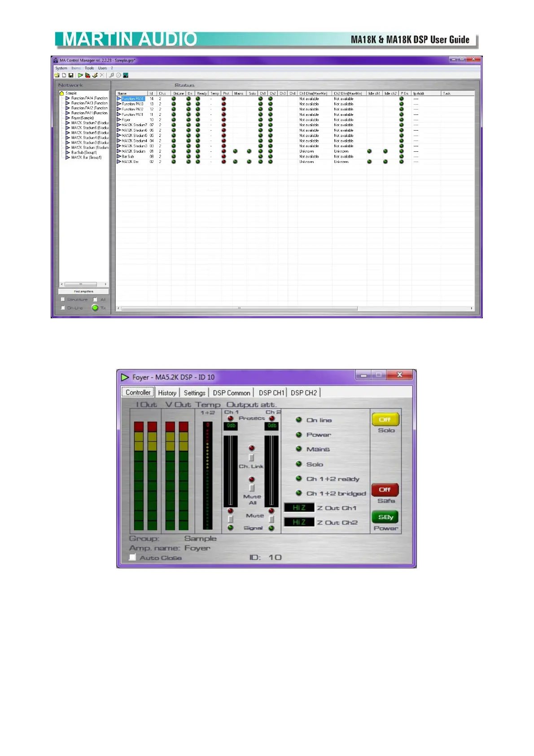Viewport: 534px width, 756px height.
Task: Click the green play arrow toolbar icon
Action: tap(80, 75)
